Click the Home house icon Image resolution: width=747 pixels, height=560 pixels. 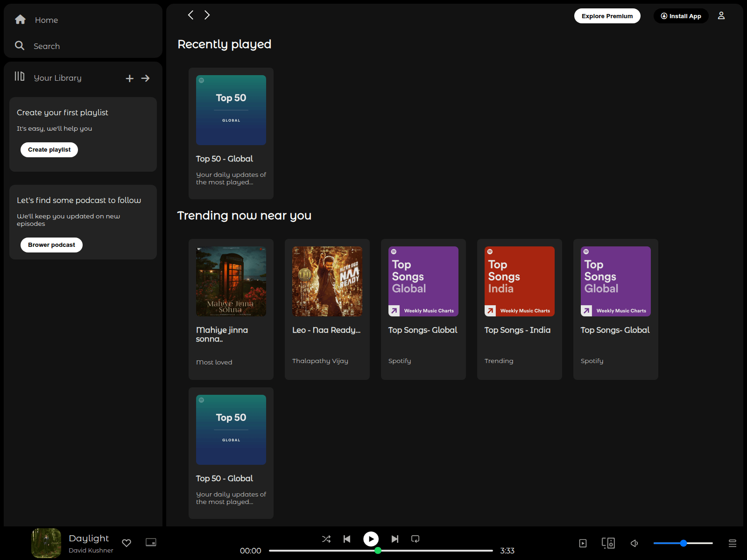20,20
